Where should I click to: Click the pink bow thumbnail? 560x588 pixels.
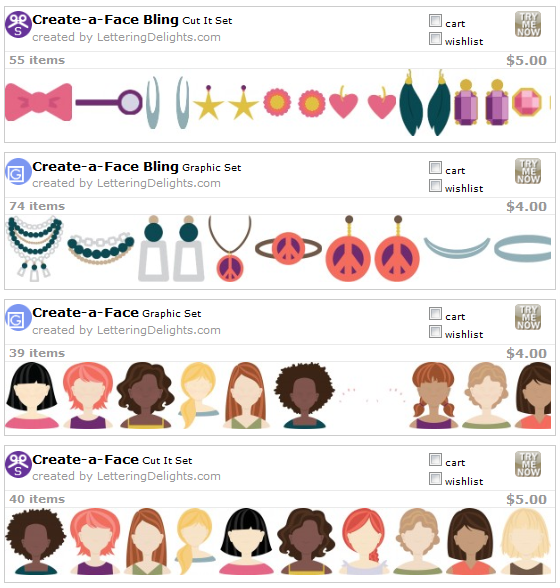click(39, 102)
